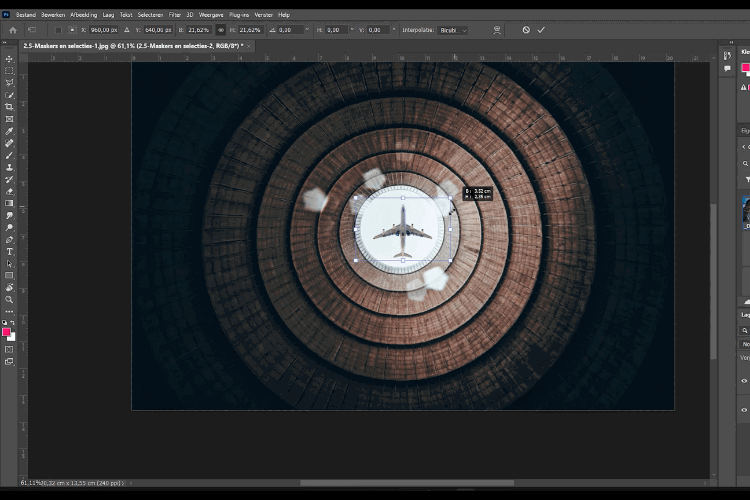Screen dimensions: 750x500
Task: Open the Weergave menu
Action: point(211,15)
